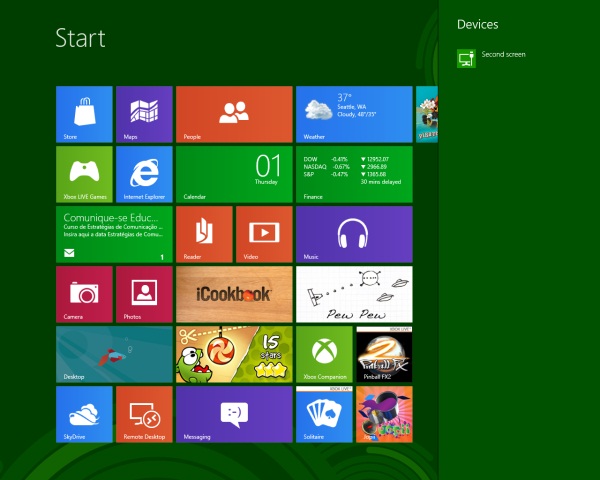Switch to the Desktop tile
The height and width of the screenshot is (480, 600).
click(114, 354)
